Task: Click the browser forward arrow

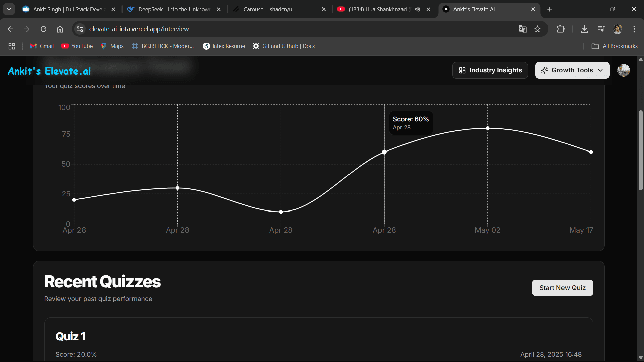Action: 27,29
